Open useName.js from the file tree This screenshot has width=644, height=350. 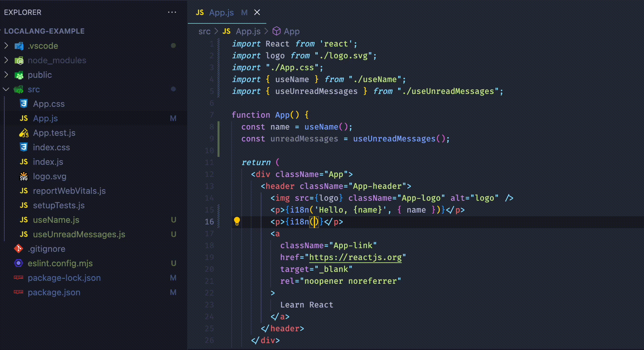coord(56,220)
